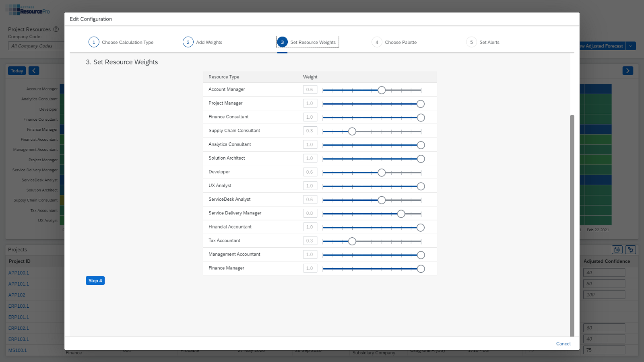Click the previous period arrow icon

coord(34,71)
